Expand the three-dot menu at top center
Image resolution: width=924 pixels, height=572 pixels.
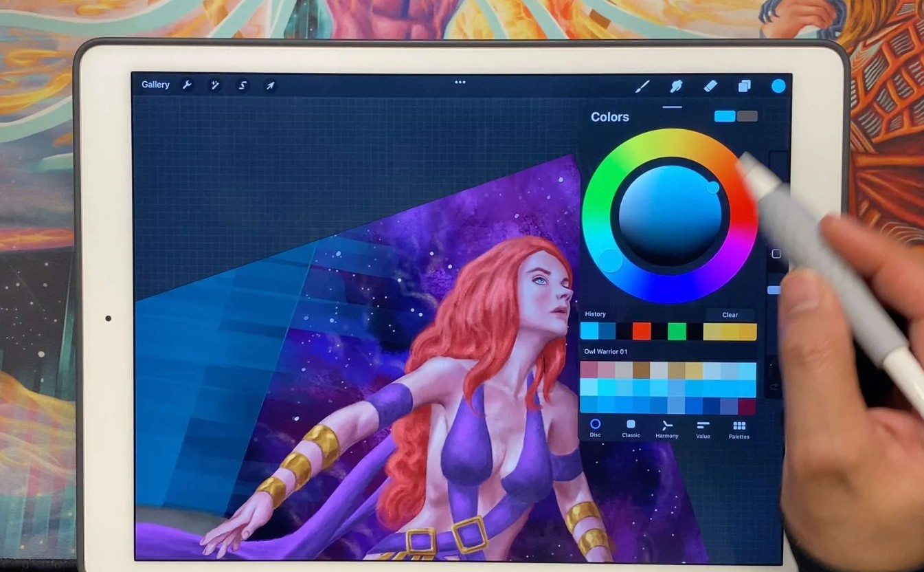460,82
